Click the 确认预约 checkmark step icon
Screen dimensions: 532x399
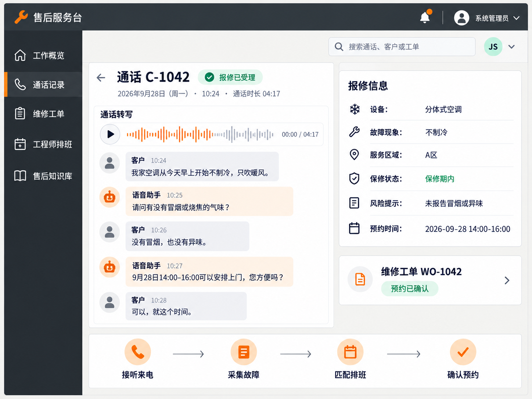coord(463,352)
